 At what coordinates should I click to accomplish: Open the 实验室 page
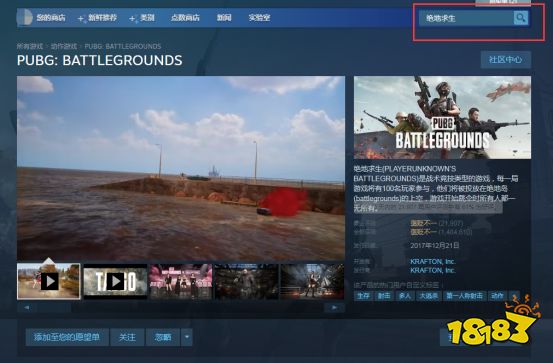(259, 18)
